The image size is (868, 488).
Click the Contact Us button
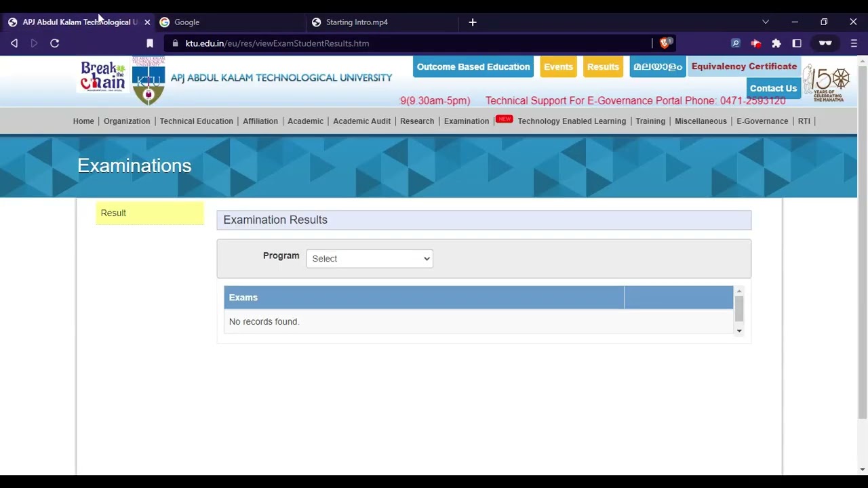tap(773, 88)
